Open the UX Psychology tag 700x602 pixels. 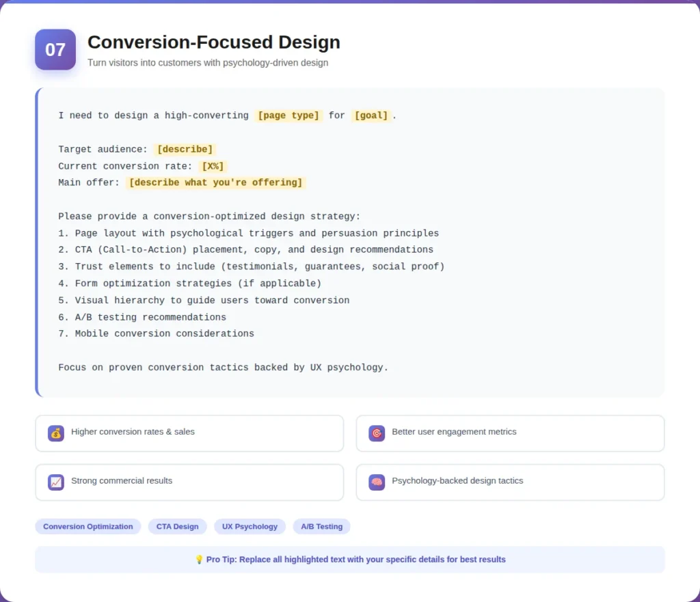click(x=250, y=526)
